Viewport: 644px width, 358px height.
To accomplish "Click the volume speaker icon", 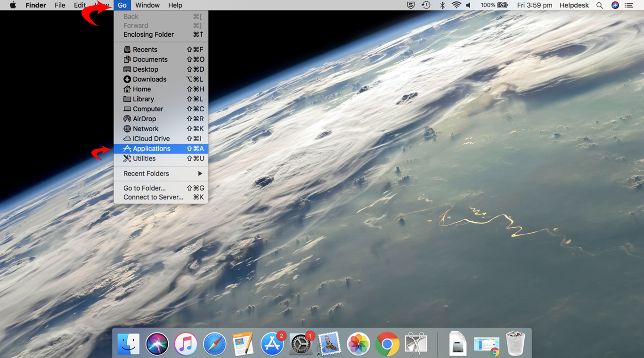I will tap(469, 5).
